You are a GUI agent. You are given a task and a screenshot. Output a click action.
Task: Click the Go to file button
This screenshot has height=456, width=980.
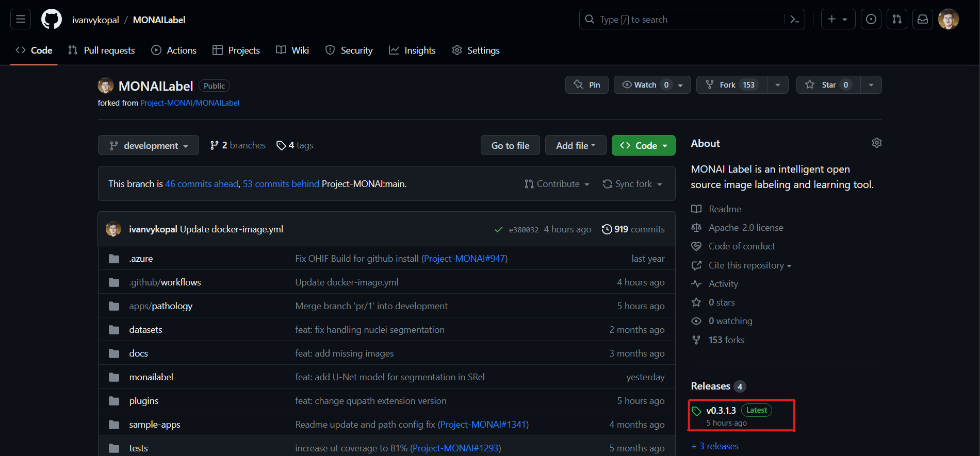510,145
